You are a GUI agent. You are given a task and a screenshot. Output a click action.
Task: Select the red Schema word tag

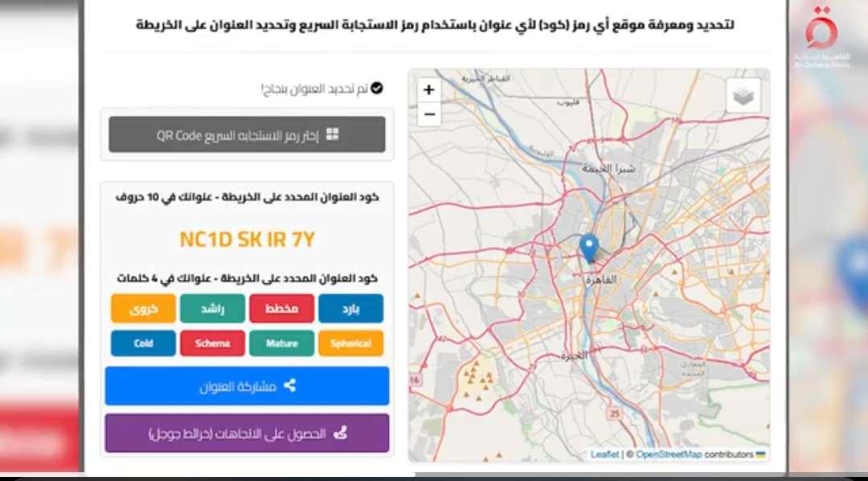212,343
